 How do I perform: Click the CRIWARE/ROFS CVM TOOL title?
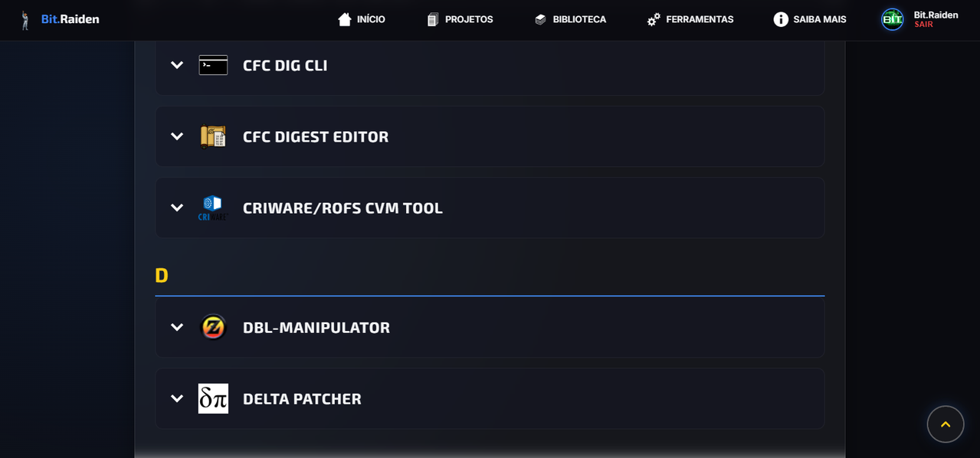pos(343,208)
